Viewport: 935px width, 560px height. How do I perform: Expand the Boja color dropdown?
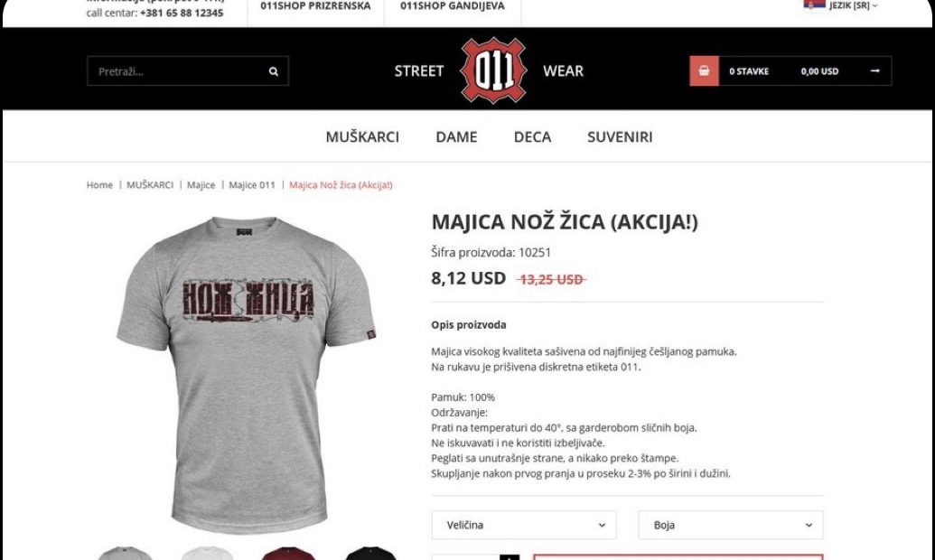731,525
